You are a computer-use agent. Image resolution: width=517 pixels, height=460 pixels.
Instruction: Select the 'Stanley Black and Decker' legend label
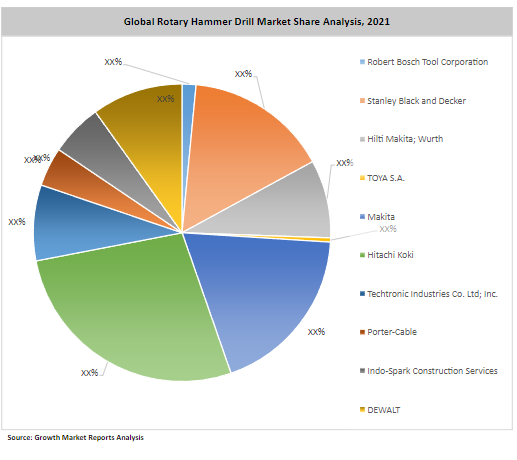(x=416, y=101)
